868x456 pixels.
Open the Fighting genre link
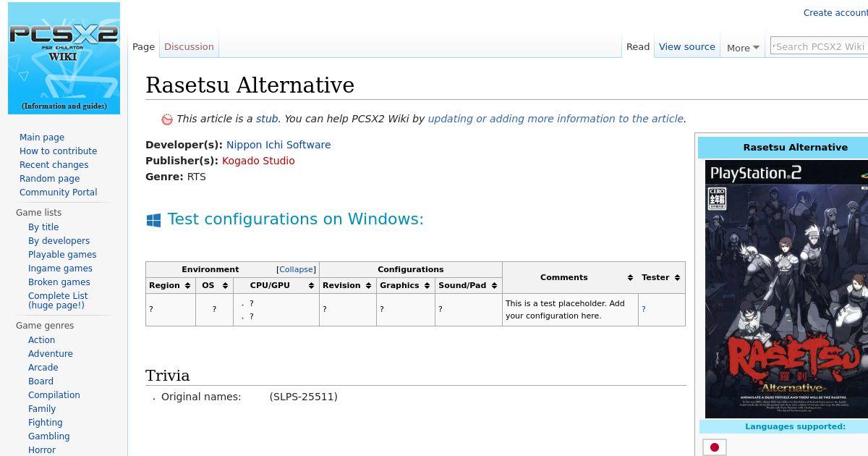click(x=45, y=423)
